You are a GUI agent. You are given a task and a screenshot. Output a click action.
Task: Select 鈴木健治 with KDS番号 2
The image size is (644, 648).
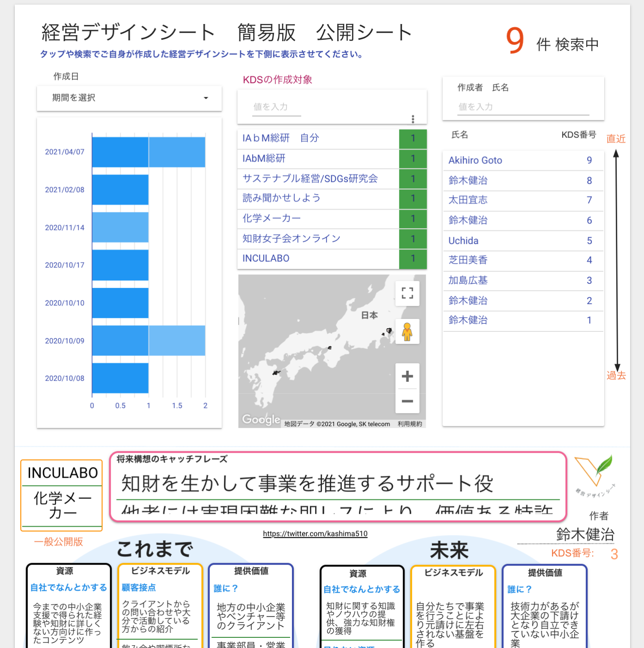pos(523,301)
